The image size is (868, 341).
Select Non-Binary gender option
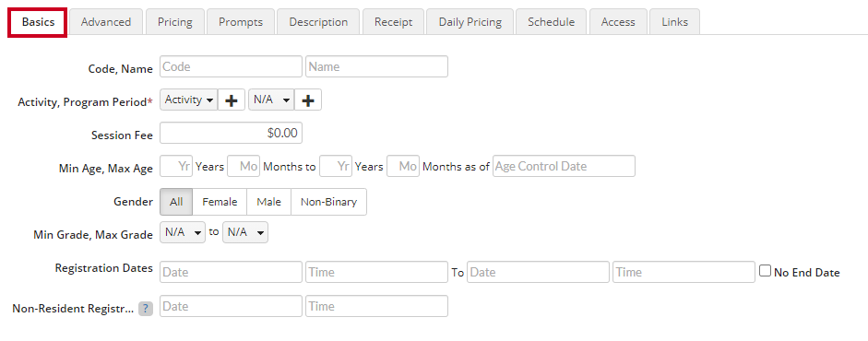(x=328, y=202)
